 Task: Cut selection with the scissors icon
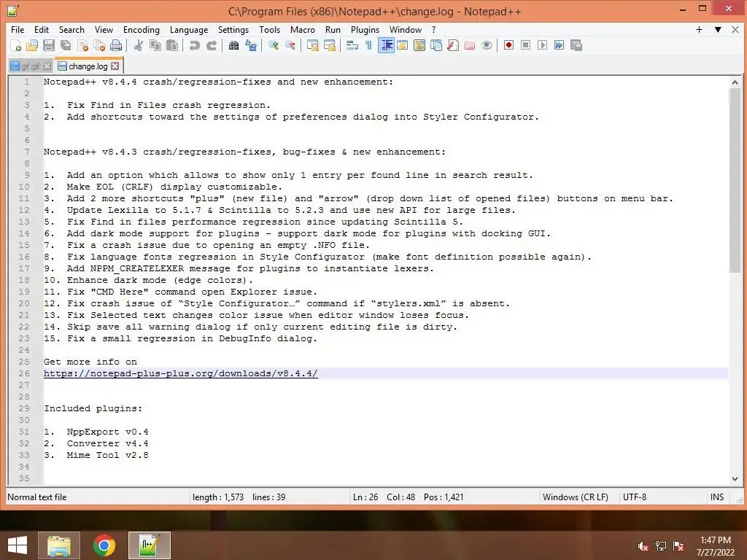pos(138,45)
